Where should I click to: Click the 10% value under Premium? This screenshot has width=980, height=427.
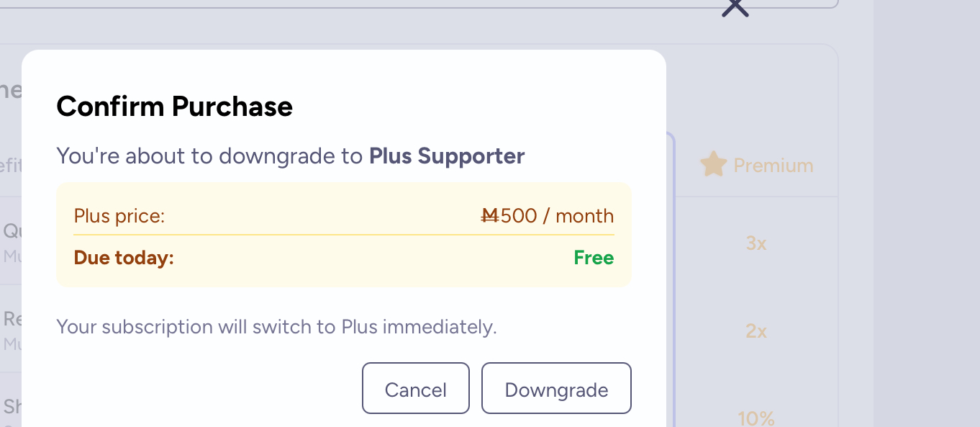point(756,418)
